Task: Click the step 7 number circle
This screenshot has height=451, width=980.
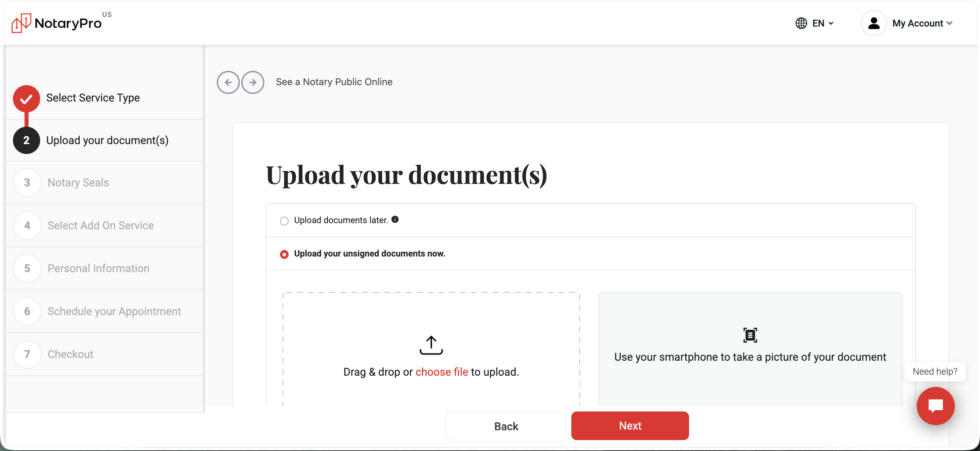Action: 27,354
